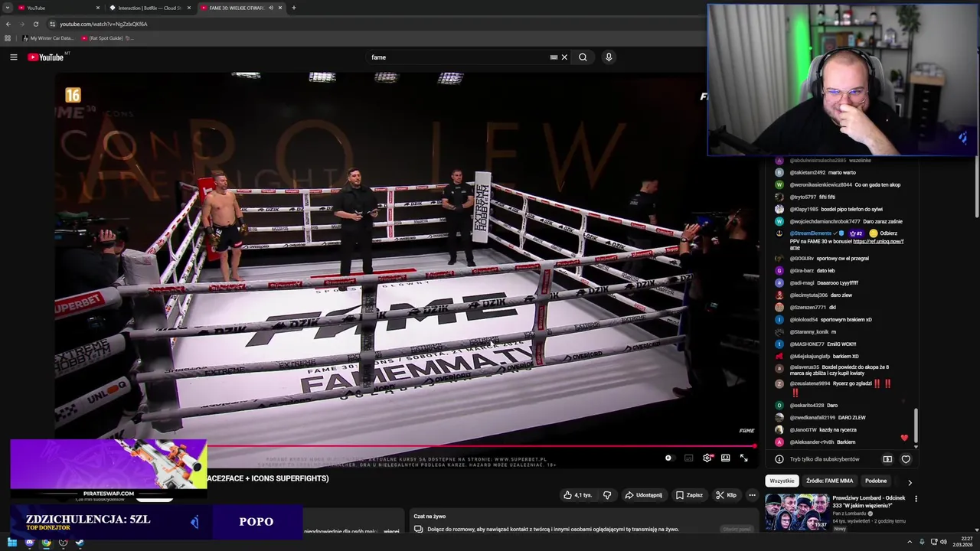This screenshot has width=980, height=551.
Task: Click the @StreamElements username in chat
Action: point(810,233)
